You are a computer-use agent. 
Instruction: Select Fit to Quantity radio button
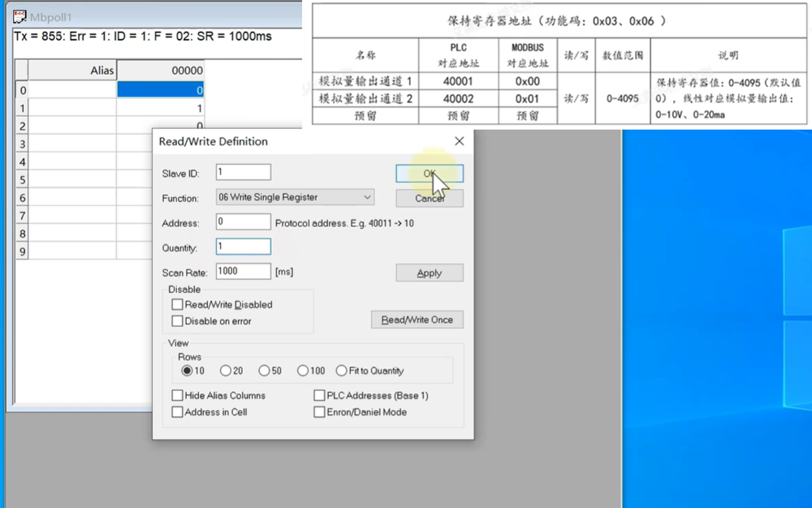(341, 371)
